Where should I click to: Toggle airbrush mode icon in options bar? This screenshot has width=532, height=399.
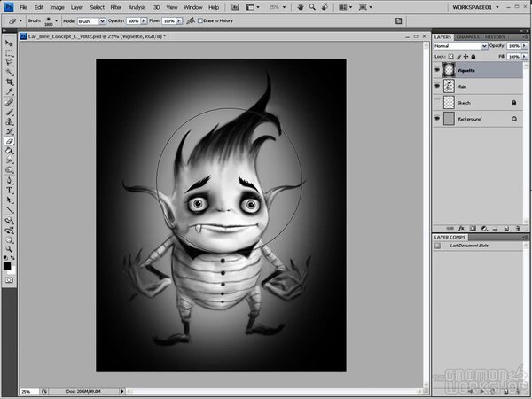click(192, 20)
